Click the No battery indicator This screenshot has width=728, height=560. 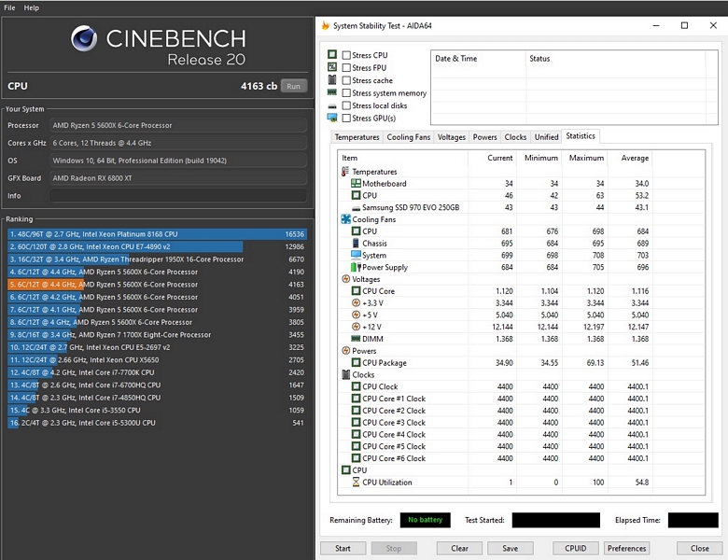[x=426, y=520]
